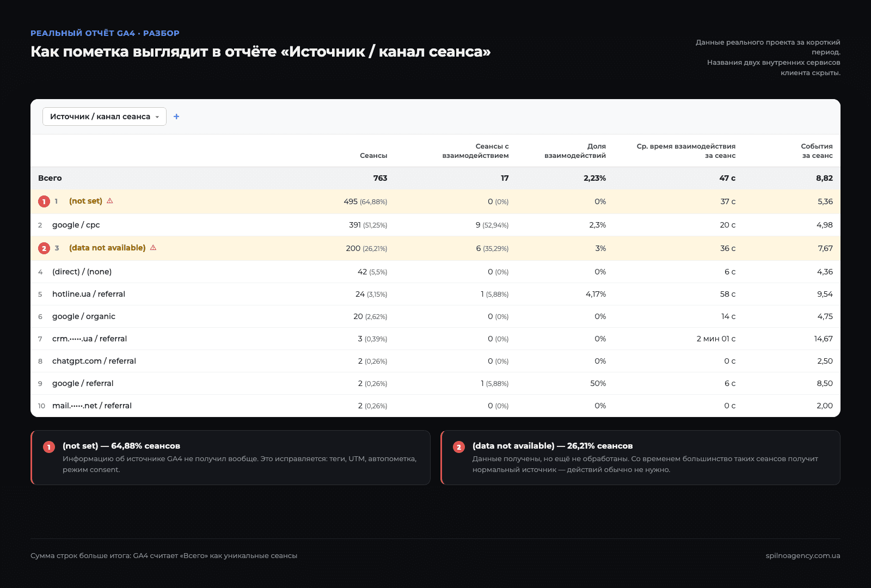This screenshot has height=588, width=871.
Task: Click engaged sessions value 9 (52,94%)
Action: [492, 225]
